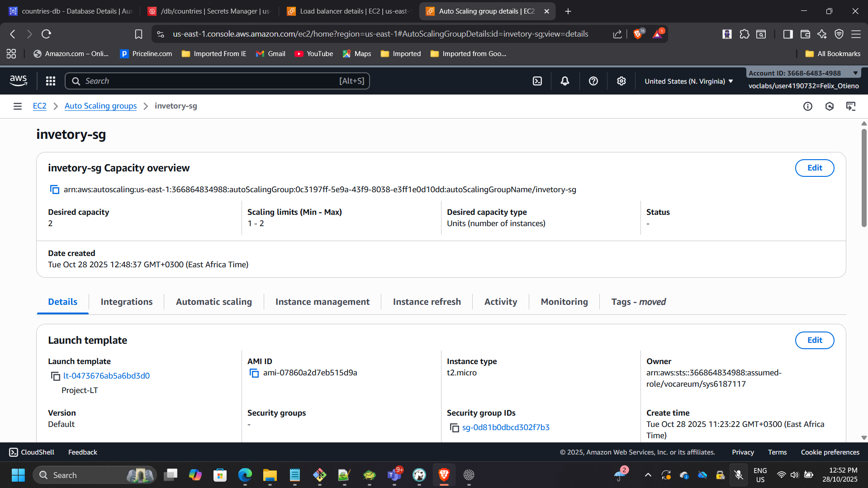Click the notifications bell icon
868x488 pixels.
pyautogui.click(x=564, y=81)
